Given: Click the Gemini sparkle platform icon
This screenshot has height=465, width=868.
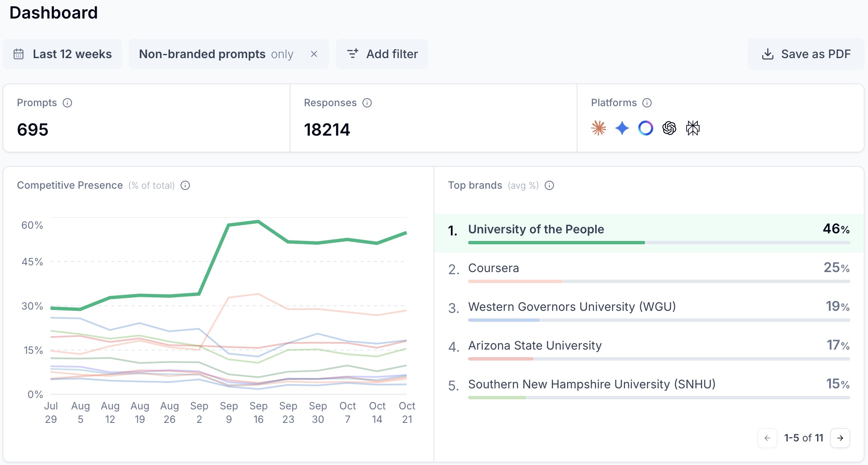Looking at the screenshot, I should (x=622, y=128).
